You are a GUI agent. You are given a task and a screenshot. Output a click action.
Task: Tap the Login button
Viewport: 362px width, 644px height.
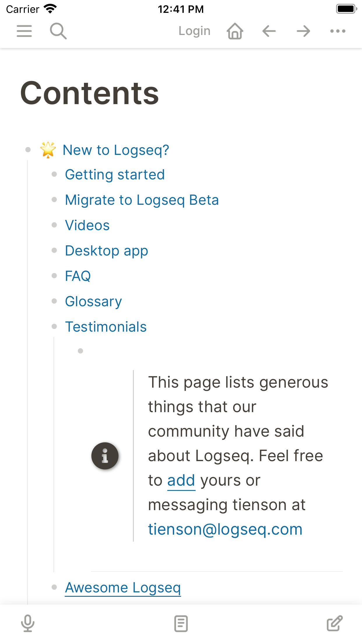[x=194, y=31]
